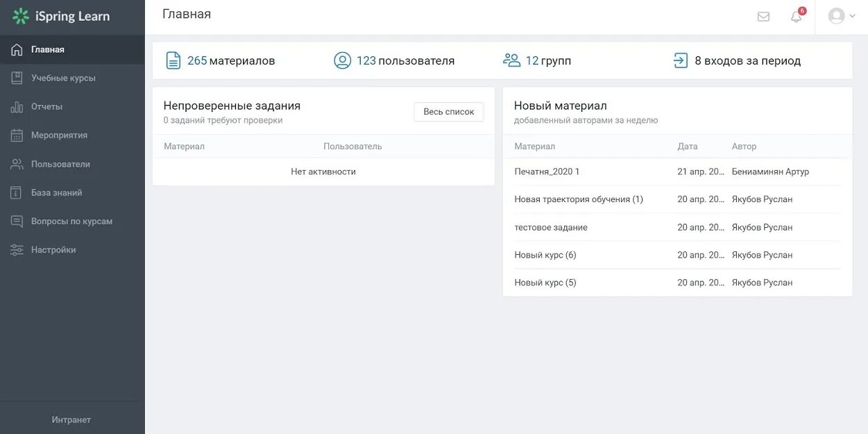Click the Новый материал heading
Image resolution: width=868 pixels, height=434 pixels.
tap(560, 106)
